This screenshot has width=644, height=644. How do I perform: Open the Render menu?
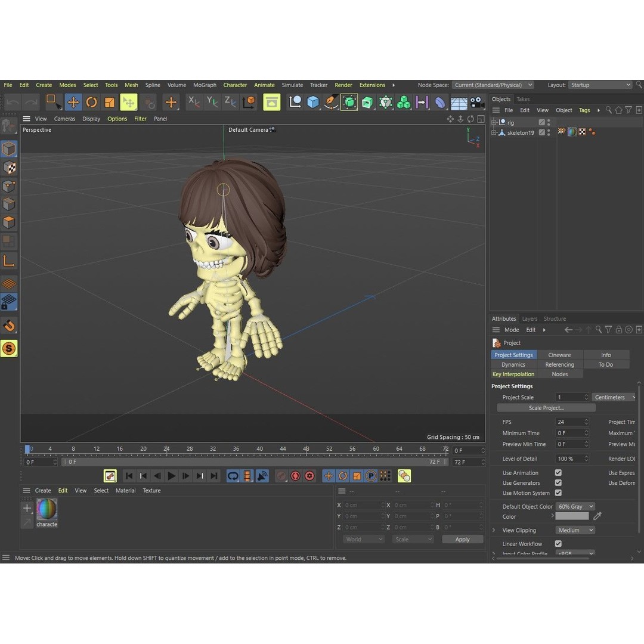coord(343,85)
